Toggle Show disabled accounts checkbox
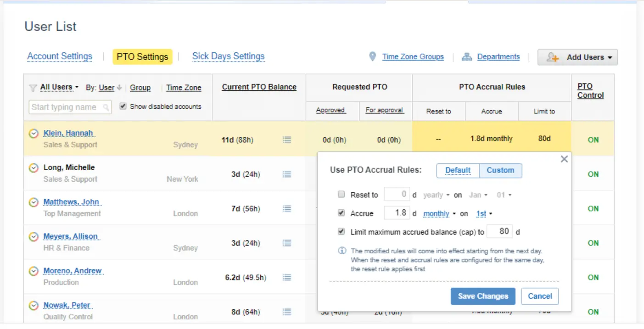Screen dimensions: 644x329 point(123,106)
